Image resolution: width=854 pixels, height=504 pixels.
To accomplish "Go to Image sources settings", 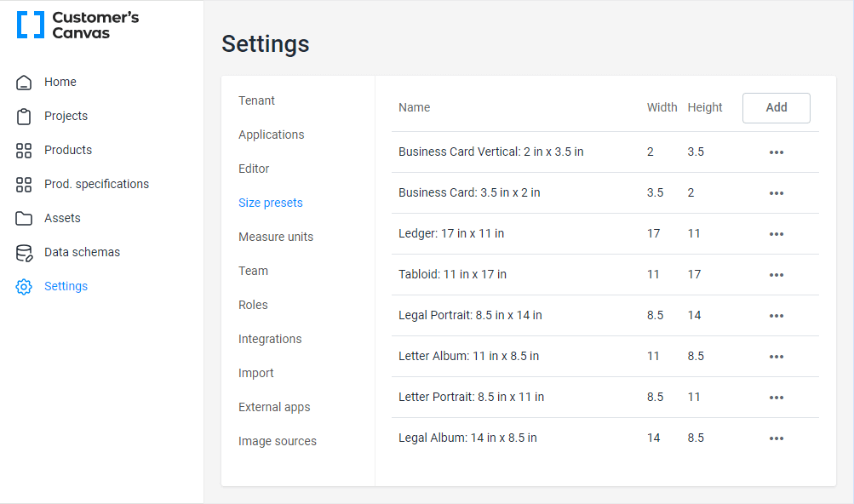I will pyautogui.click(x=278, y=441).
